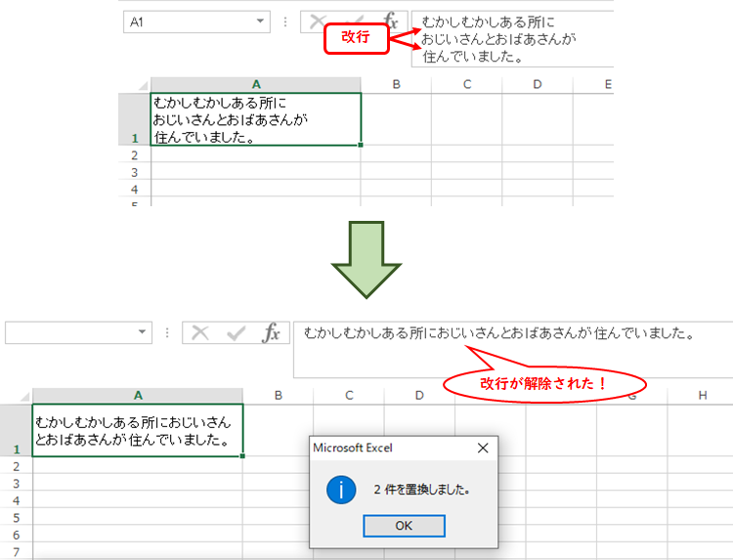Click the Cancel X icon in upper formula bar
733x560 pixels.
[x=317, y=22]
